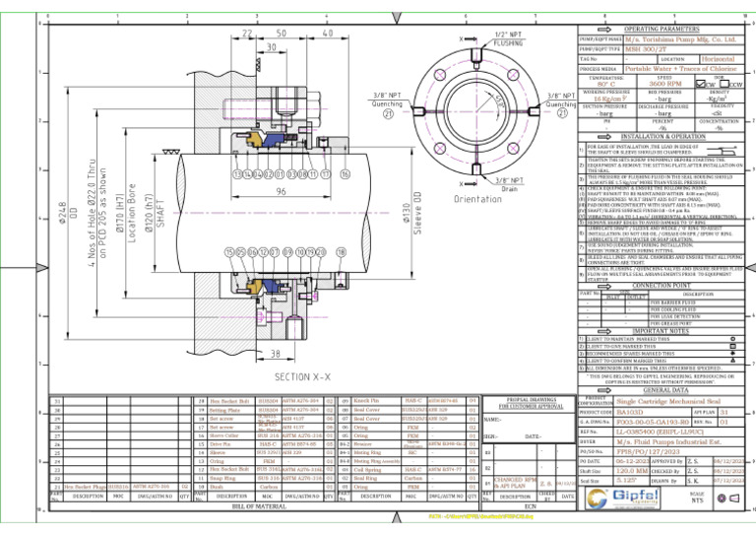Click the 'MSH 300/2T' pump type value
Viewport: 756px width, 535px height.
pos(648,49)
